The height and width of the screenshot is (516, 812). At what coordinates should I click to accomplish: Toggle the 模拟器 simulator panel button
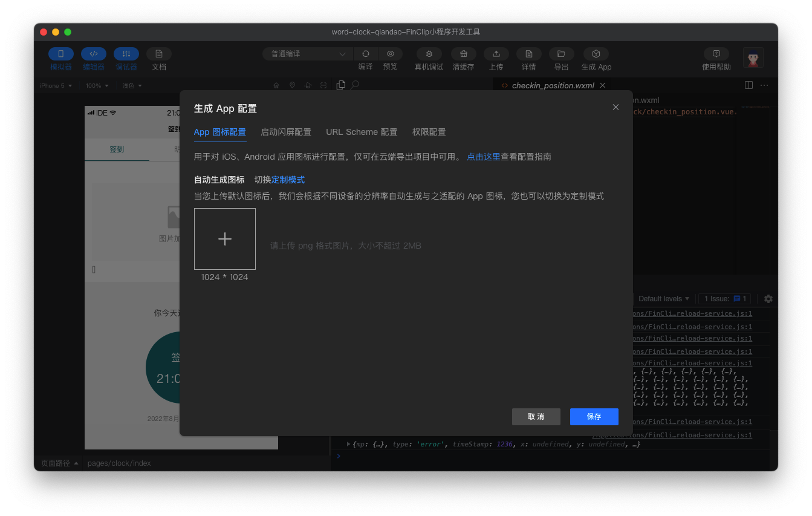pyautogui.click(x=61, y=54)
